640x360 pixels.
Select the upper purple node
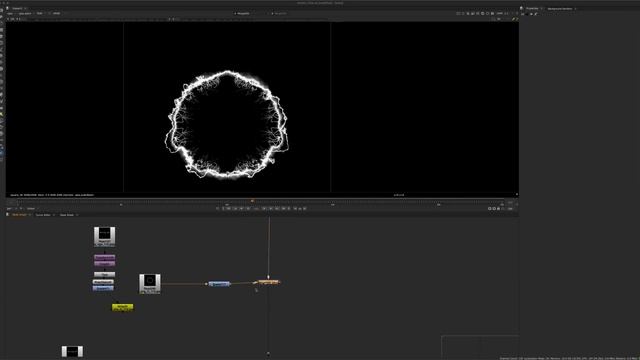coord(104,257)
